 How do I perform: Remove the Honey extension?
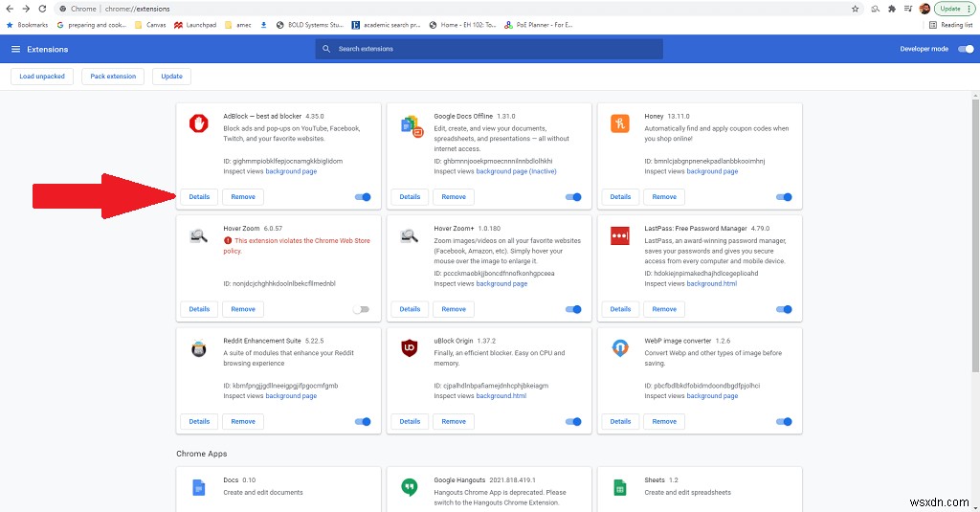click(664, 197)
